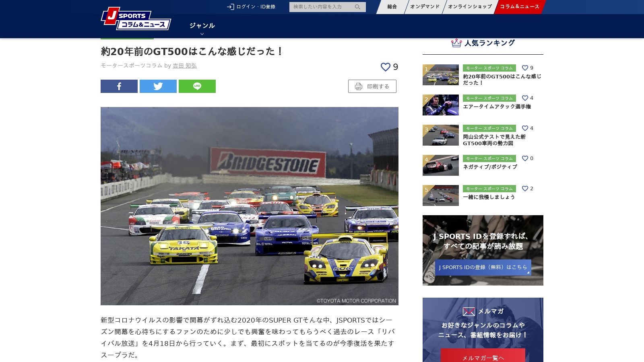The image size is (644, 362).
Task: Click heart icon beside ネガティブ/ポジティブ
Action: (x=525, y=158)
